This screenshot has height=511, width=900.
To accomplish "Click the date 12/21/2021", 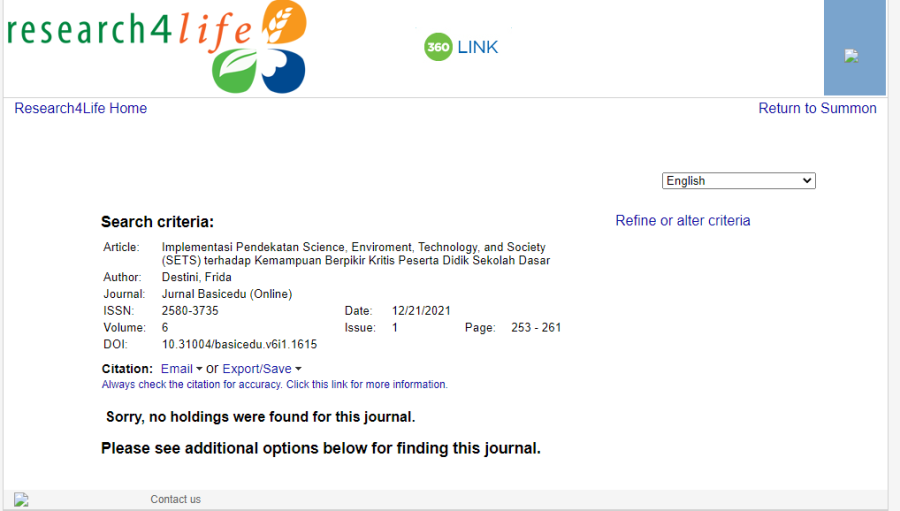I will pos(421,311).
